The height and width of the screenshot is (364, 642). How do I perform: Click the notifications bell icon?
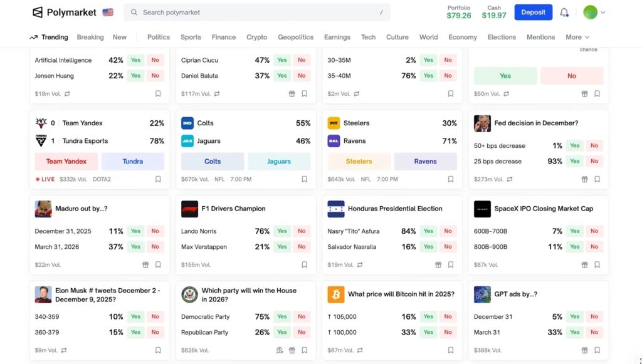point(564,13)
